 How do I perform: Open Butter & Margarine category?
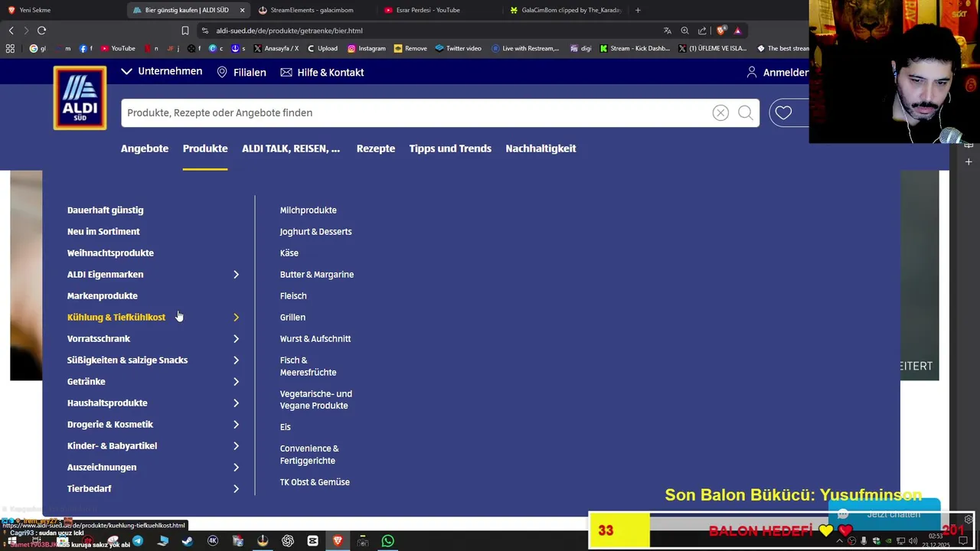317,274
